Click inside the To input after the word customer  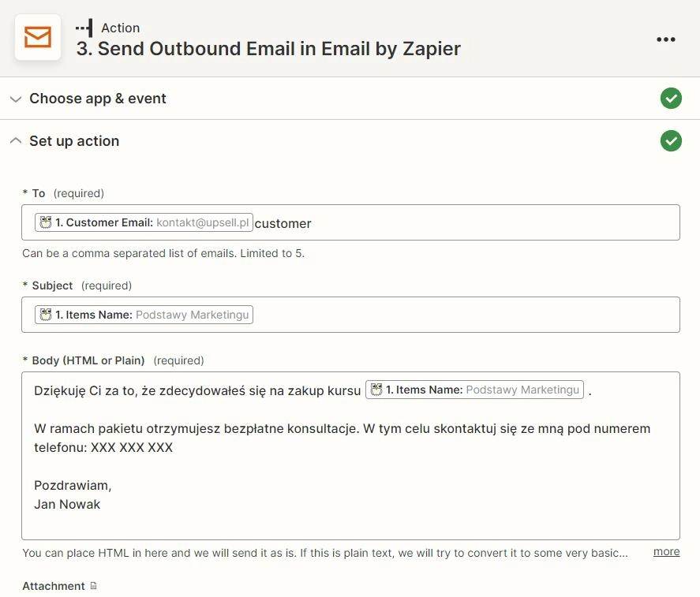coord(491,222)
